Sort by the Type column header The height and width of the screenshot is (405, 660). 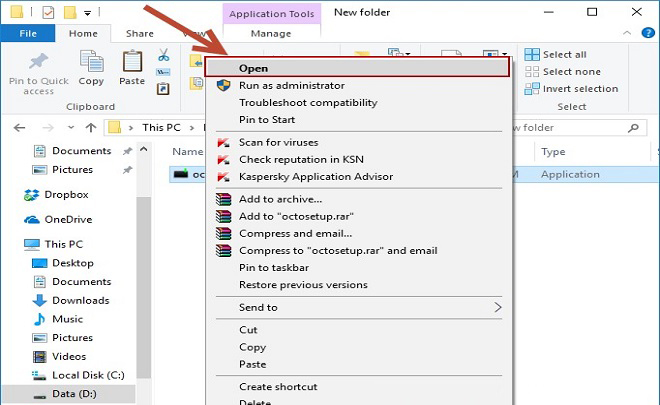(x=553, y=152)
